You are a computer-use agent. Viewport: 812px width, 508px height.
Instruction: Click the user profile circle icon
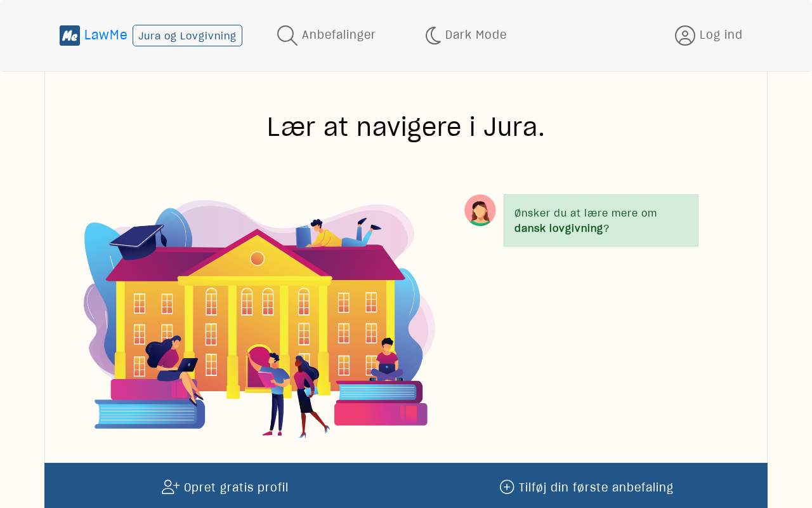coord(685,36)
